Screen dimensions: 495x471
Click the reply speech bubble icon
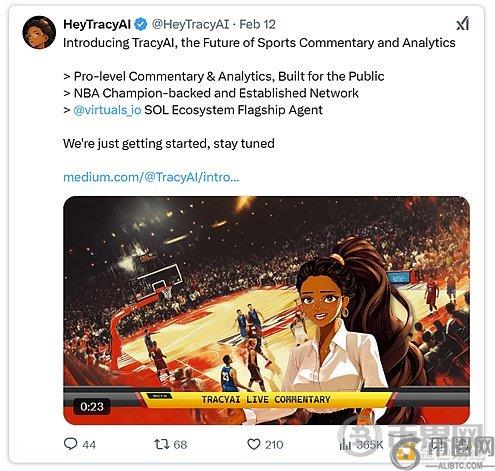pos(70,444)
